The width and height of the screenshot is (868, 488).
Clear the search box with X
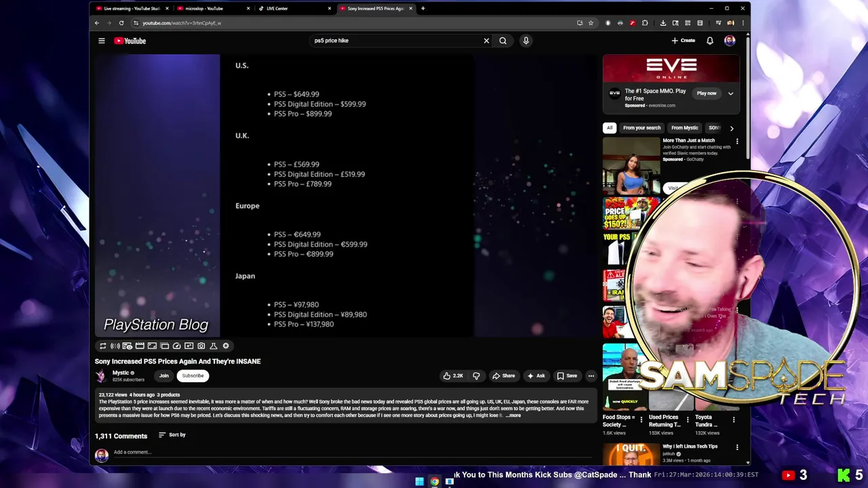[x=486, y=41]
